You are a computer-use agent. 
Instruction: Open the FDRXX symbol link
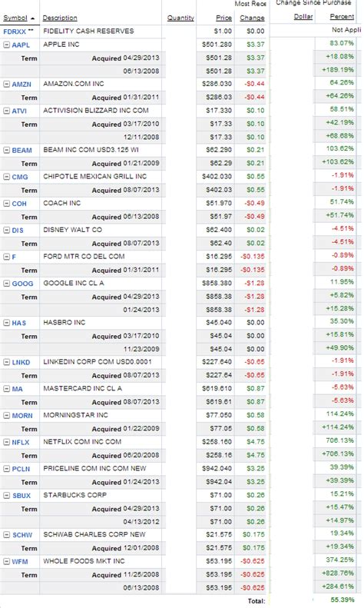point(15,32)
